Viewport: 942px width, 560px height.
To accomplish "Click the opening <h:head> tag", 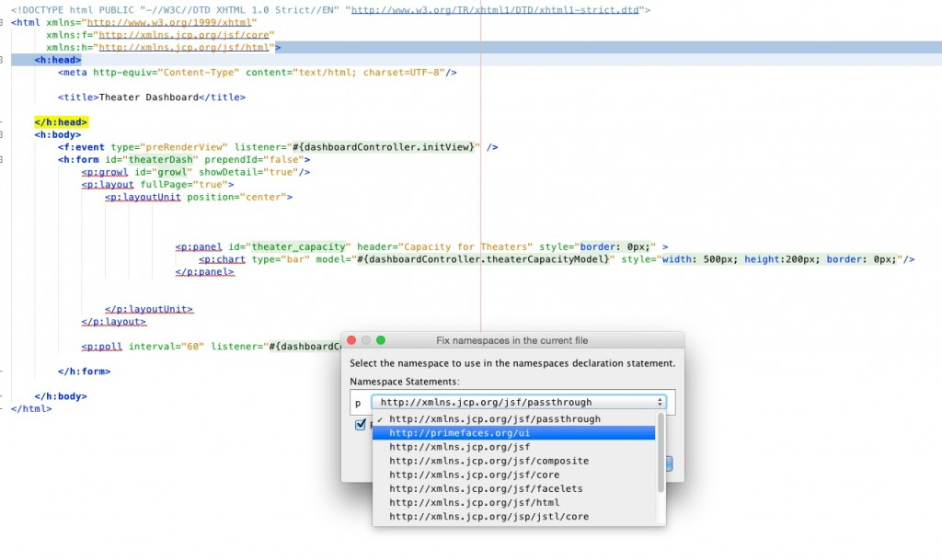I will click(58, 60).
